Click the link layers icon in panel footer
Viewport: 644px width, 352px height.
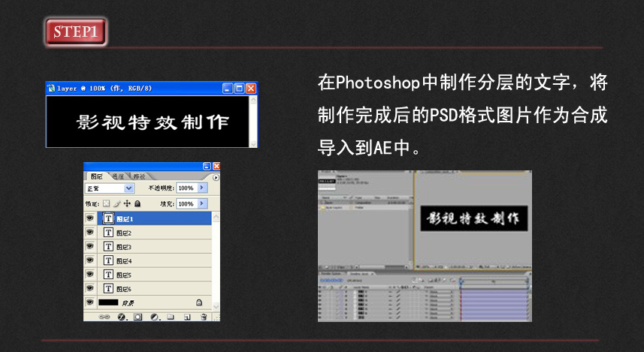(x=104, y=317)
